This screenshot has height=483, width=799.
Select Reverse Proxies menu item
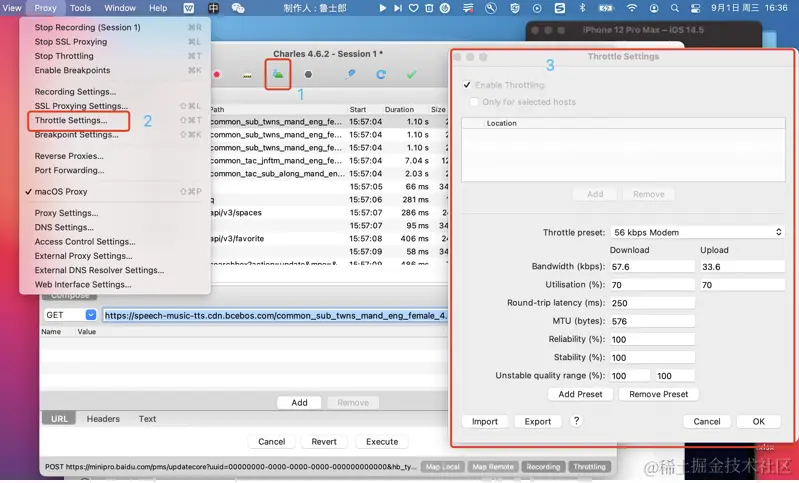pos(115,156)
